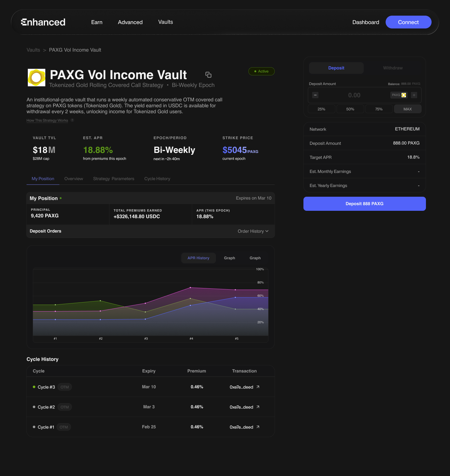Expand the Order History dropdown
This screenshot has height=476, width=450.
coord(253,231)
